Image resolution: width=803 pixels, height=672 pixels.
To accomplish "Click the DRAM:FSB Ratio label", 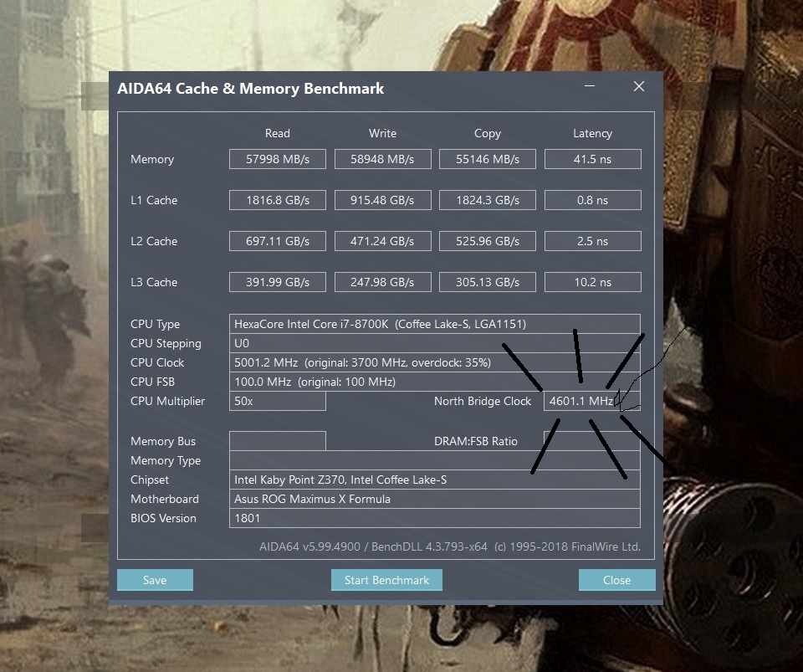I will coord(476,441).
